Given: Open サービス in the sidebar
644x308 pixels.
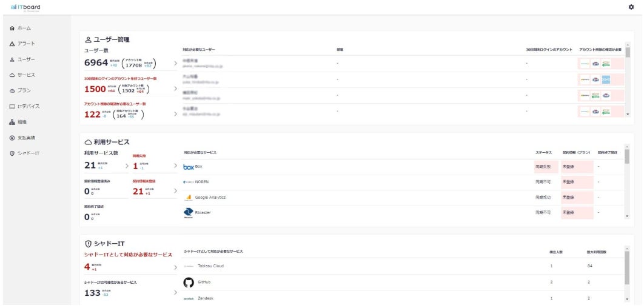Looking at the screenshot, I should tap(22, 75).
